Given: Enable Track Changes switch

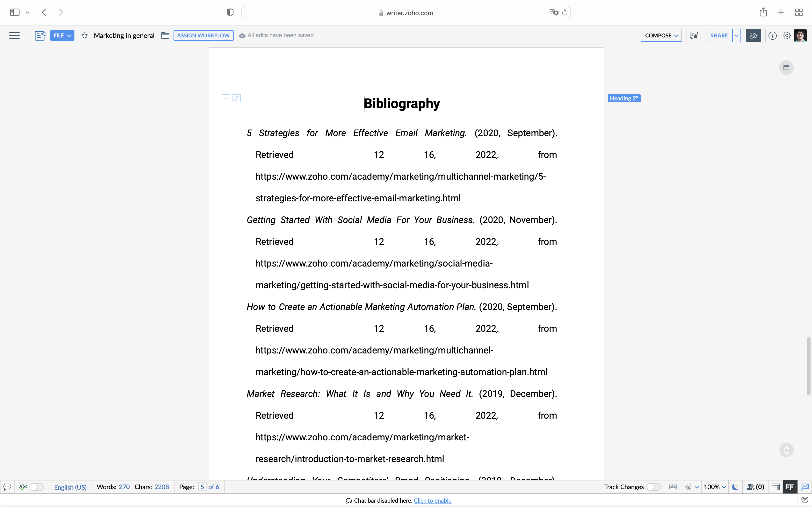Looking at the screenshot, I should [x=653, y=487].
